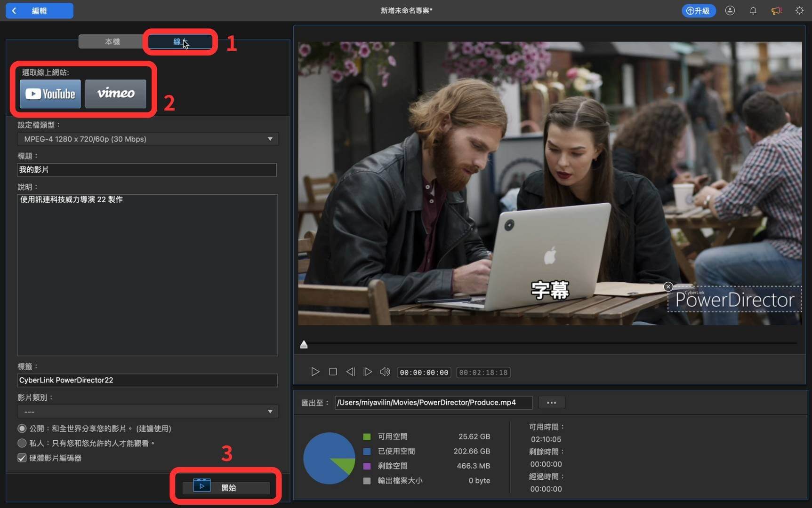Click the 已使用空間 blue legend square
Screen dimensions: 812x508
[367, 451]
